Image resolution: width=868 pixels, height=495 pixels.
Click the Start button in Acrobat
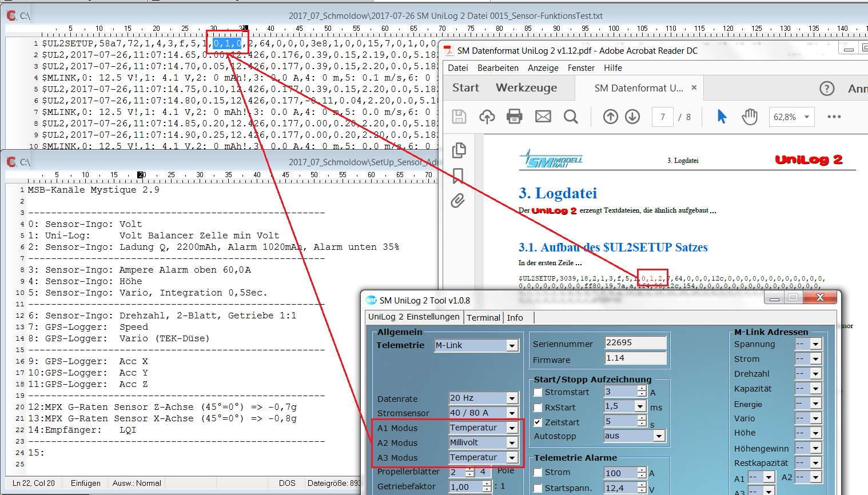[x=465, y=87]
